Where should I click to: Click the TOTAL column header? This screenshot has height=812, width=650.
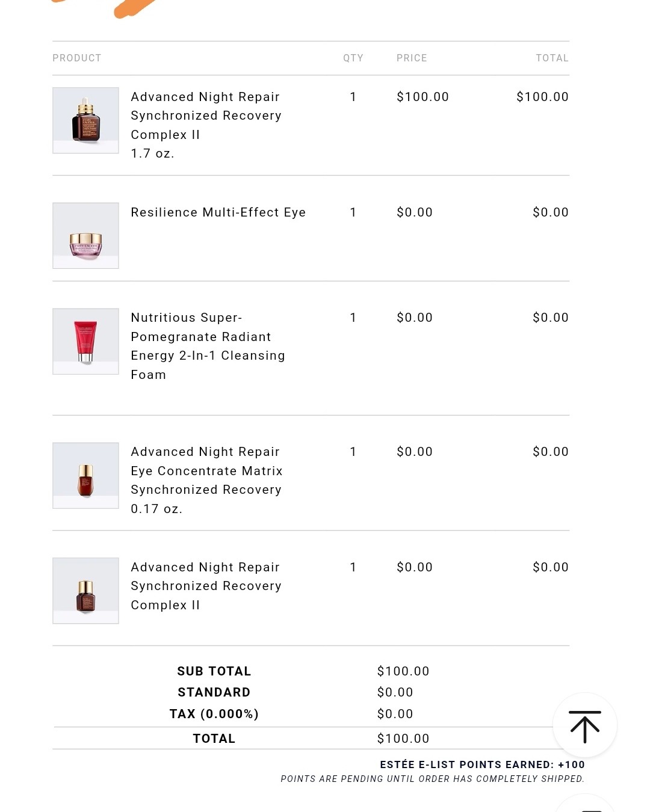(x=552, y=58)
